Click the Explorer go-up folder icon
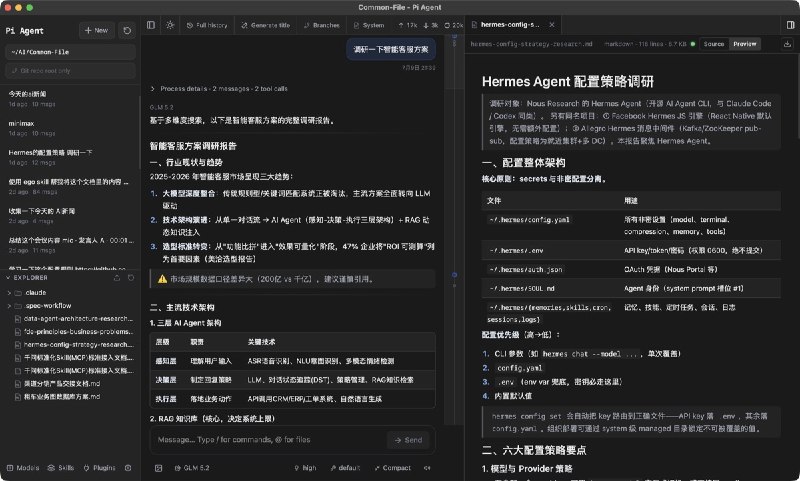Image resolution: width=800 pixels, height=481 pixels. coord(117,277)
